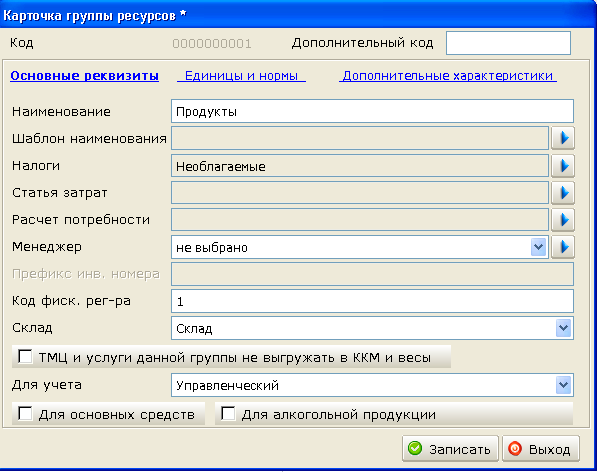
Task: Select the Налоги field showing Необлагаемые
Action: 360,166
